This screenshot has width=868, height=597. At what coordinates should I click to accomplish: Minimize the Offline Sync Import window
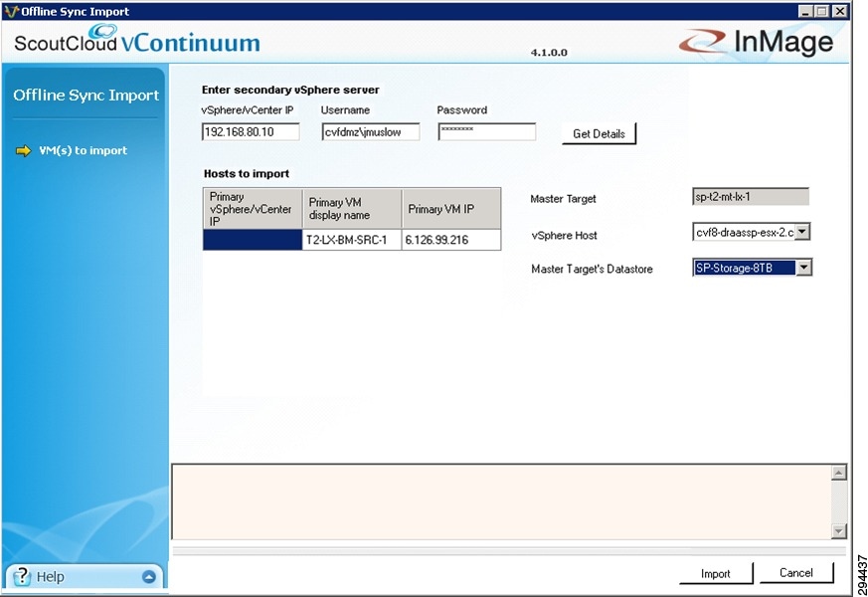pos(805,11)
